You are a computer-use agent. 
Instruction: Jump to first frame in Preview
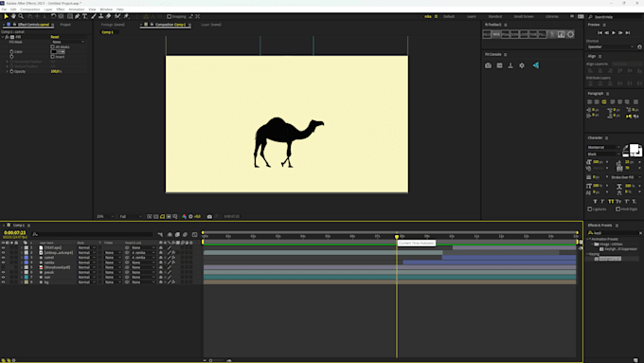599,33
